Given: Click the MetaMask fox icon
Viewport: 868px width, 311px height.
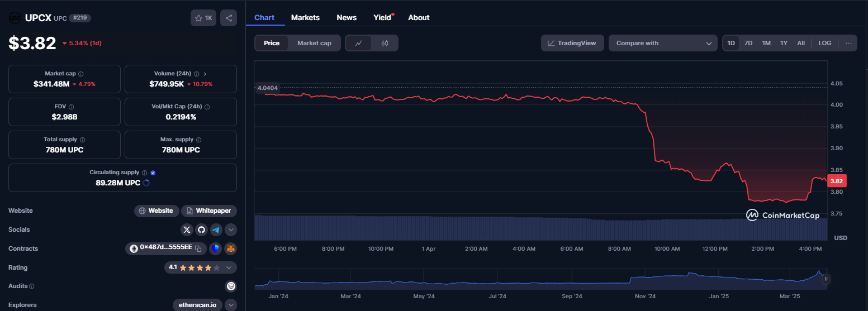Looking at the screenshot, I should [230, 248].
